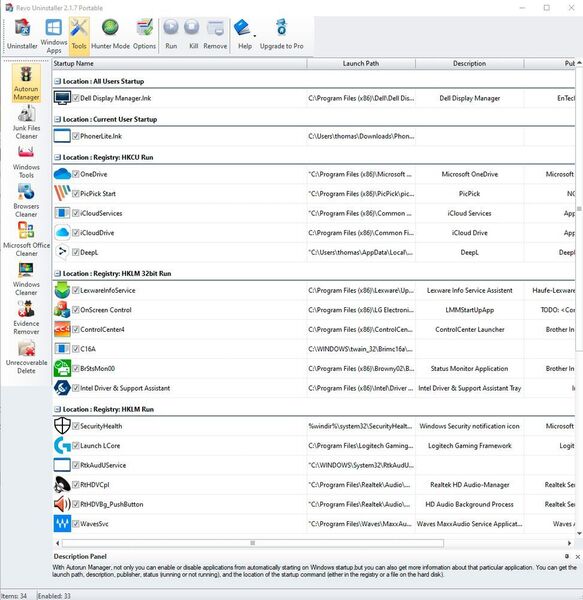Screen dimensions: 583x600
Task: Click the Enabled: 33 status bar entry
Action: pyautogui.click(x=54, y=596)
